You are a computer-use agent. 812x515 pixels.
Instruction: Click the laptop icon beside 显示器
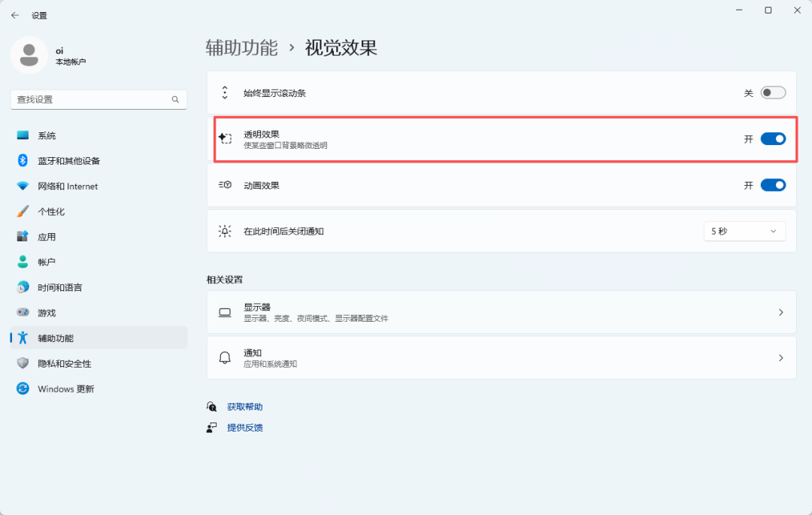225,312
